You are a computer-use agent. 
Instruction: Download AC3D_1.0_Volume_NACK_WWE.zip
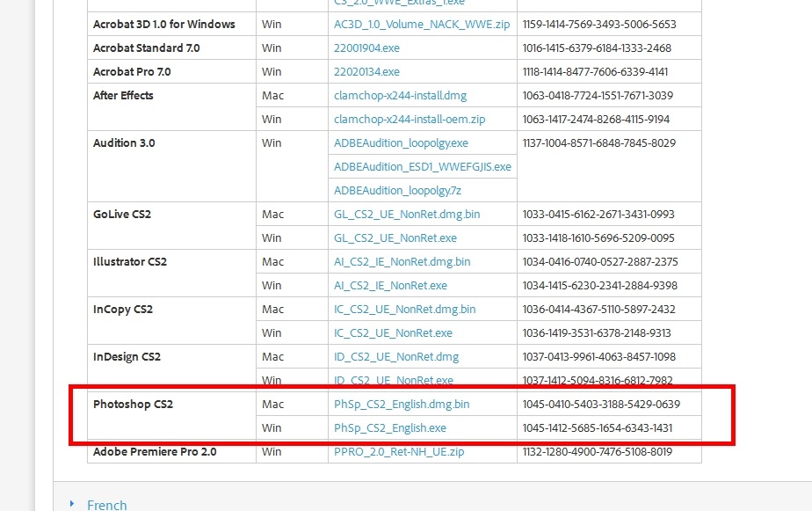coord(422,25)
